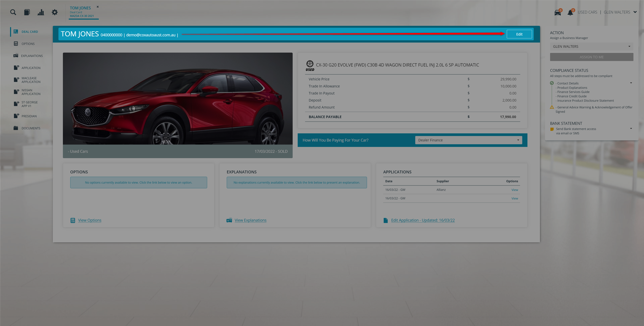644x326 pixels.
Task: Open Nissan Application in the sidebar
Action: (31, 92)
